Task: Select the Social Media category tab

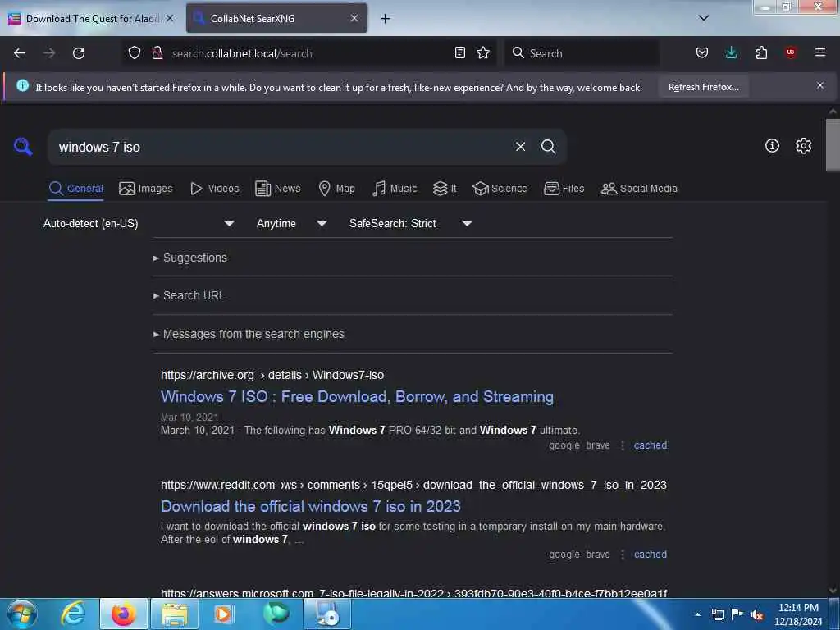Action: [639, 189]
